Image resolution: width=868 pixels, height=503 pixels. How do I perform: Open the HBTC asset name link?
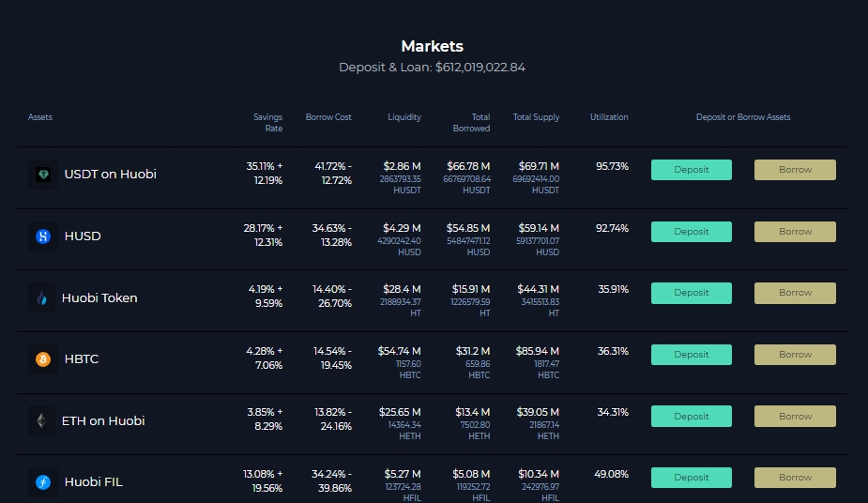(82, 359)
